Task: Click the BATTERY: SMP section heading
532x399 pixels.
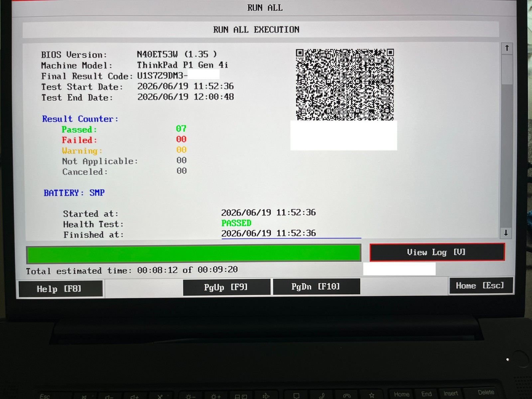Action: click(74, 193)
